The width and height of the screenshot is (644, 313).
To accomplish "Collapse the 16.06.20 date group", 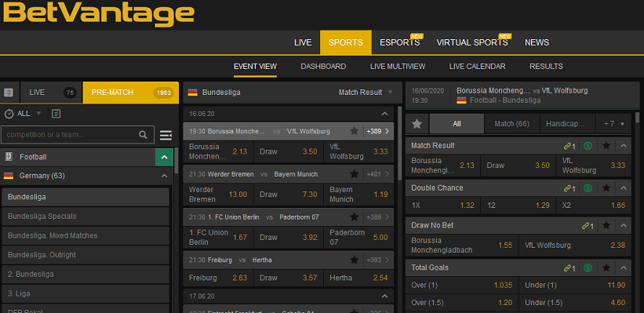I will [x=384, y=114].
